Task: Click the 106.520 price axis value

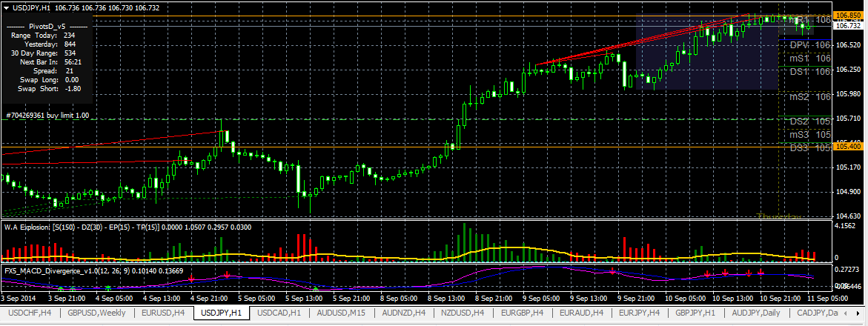Action: [x=849, y=45]
